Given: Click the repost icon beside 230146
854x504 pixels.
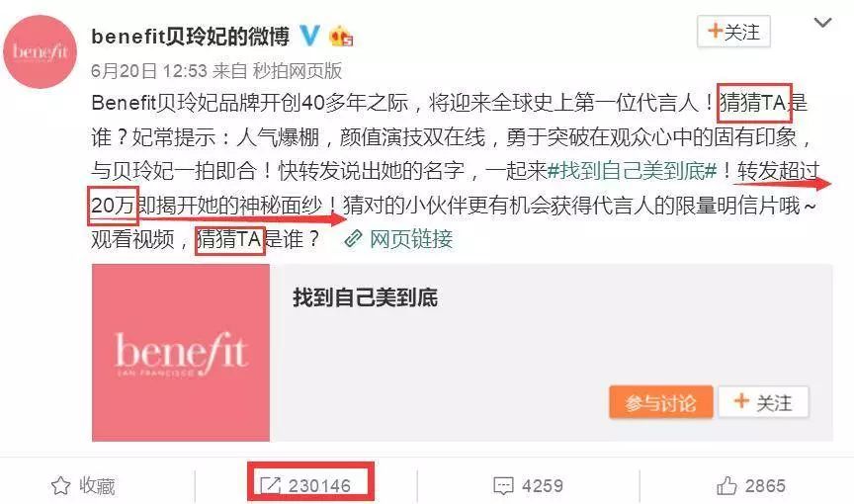Looking at the screenshot, I should [x=270, y=485].
